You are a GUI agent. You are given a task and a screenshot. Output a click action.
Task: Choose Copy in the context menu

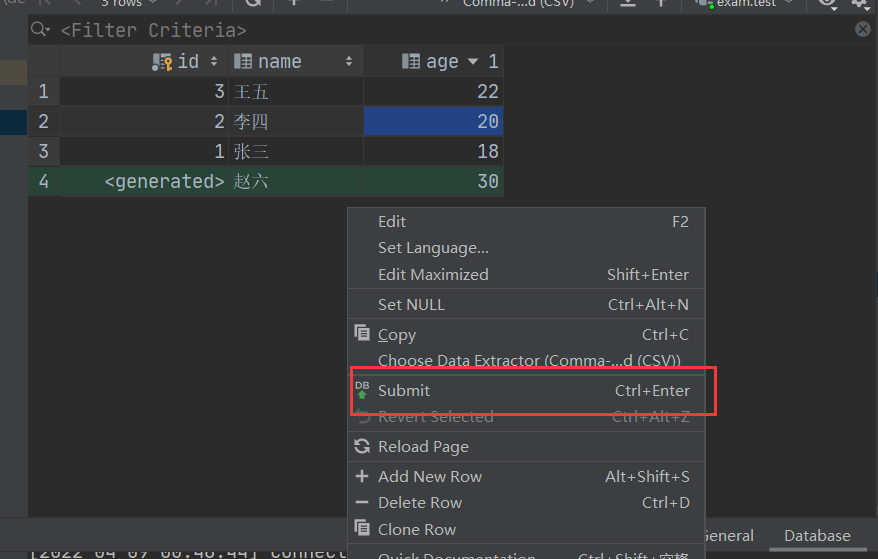click(526, 335)
